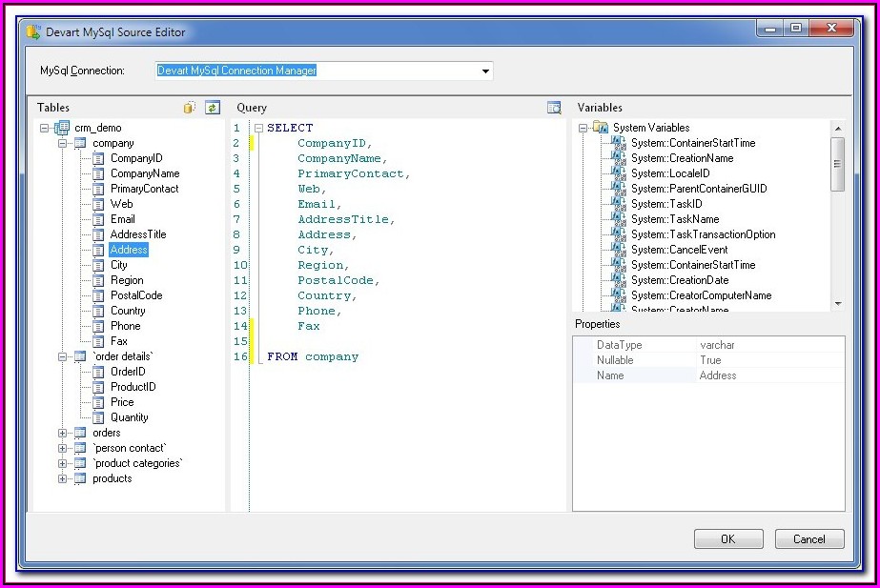This screenshot has height=588, width=880.
Task: Click the Nullable property row
Action: pos(707,360)
